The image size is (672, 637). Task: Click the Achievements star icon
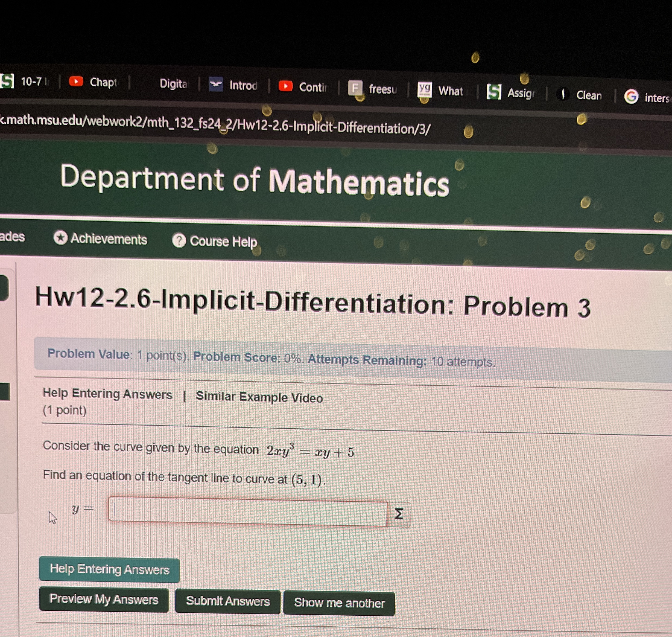[61, 238]
